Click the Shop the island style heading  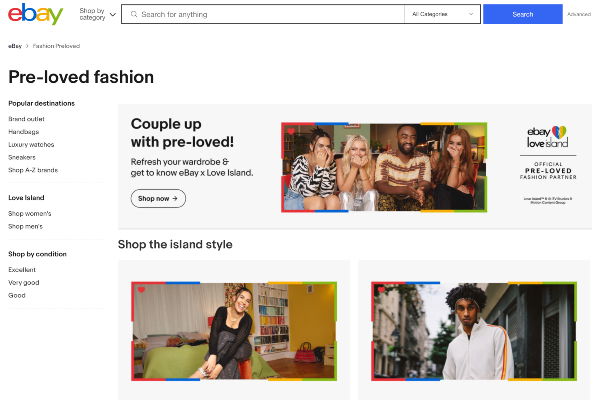(175, 244)
